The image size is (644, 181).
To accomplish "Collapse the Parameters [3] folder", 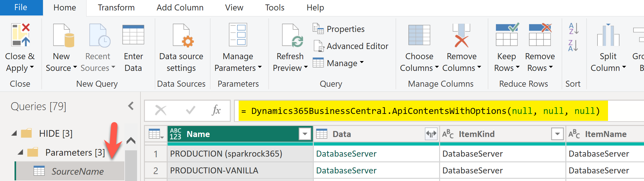I will pos(21,153).
